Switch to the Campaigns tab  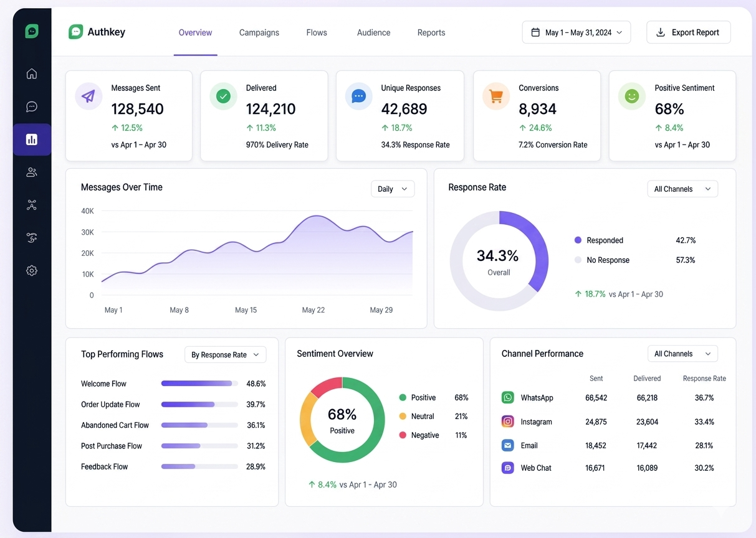[259, 32]
